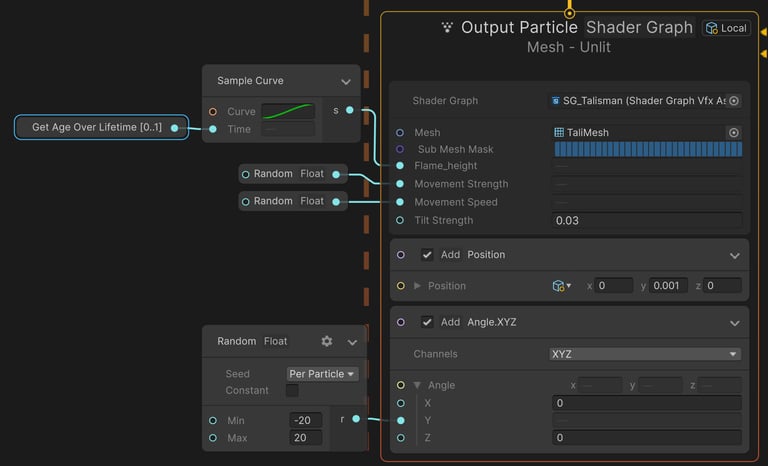This screenshot has width=768, height=466.
Task: Click the Sample Curve output port s
Action: pyautogui.click(x=349, y=110)
